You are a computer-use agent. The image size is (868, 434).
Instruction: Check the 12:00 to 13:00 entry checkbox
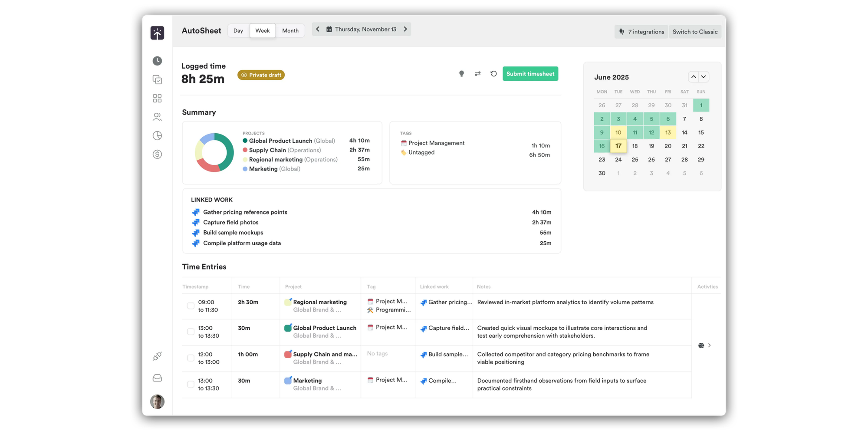pyautogui.click(x=191, y=358)
